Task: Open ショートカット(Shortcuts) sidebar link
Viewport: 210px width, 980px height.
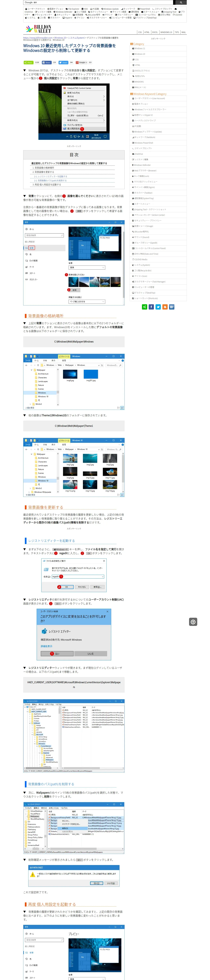Action: [146, 298]
